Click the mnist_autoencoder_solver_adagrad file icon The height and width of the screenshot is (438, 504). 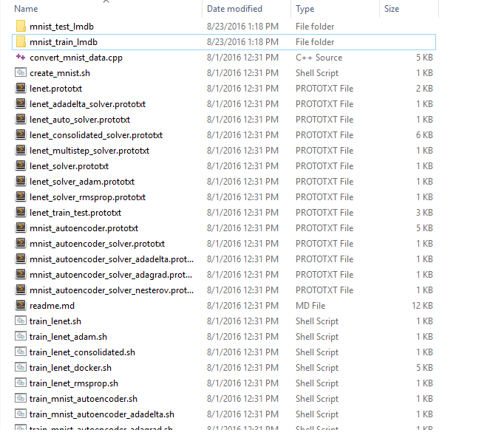(x=21, y=275)
